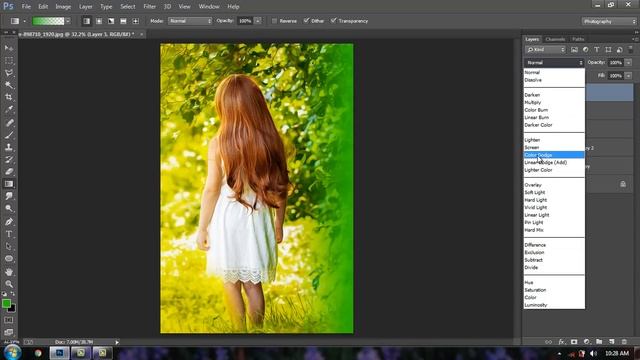Select the Smudge tool
Image resolution: width=640 pixels, height=360 pixels.
[x=9, y=196]
